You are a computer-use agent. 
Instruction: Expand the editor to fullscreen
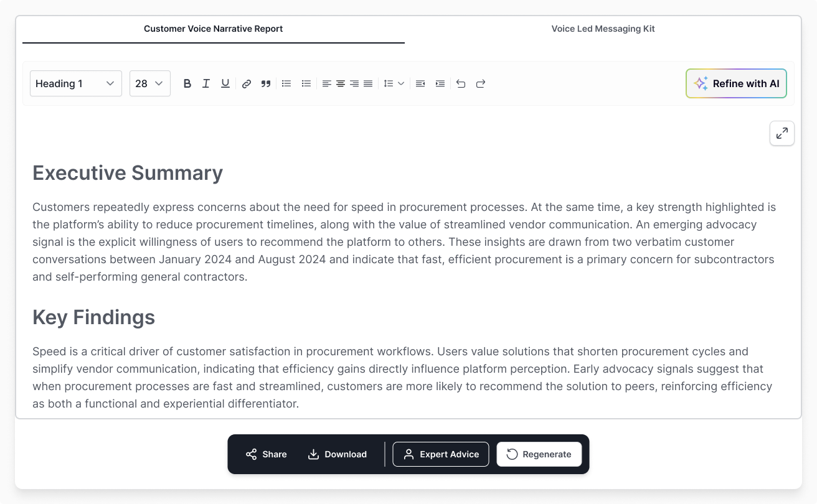782,133
